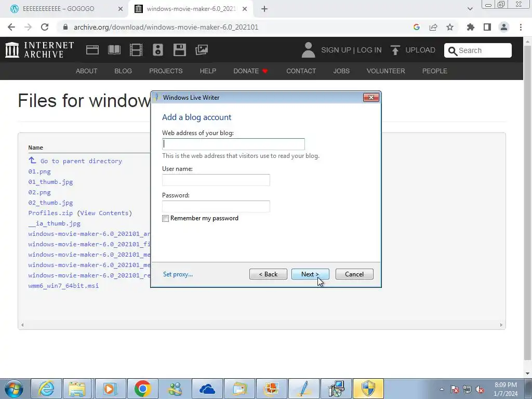The image size is (532, 399).
Task: Click the UPLOAD link
Action: (420, 50)
